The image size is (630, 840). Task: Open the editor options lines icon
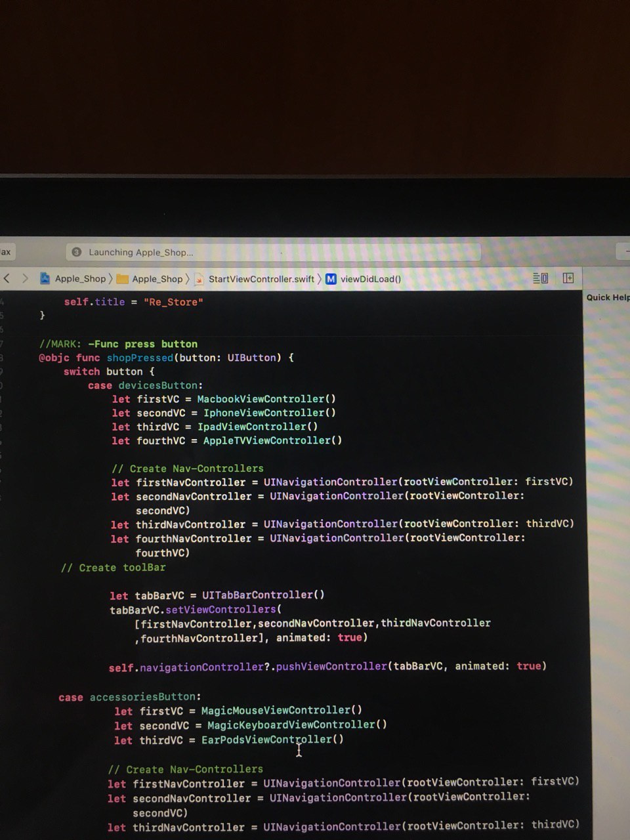coord(540,278)
